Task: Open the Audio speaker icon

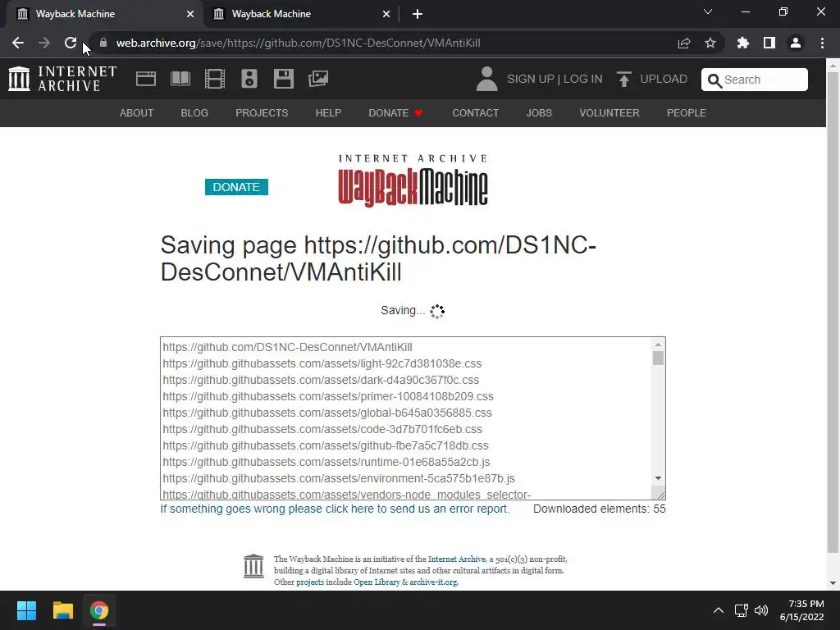Action: 249,79
